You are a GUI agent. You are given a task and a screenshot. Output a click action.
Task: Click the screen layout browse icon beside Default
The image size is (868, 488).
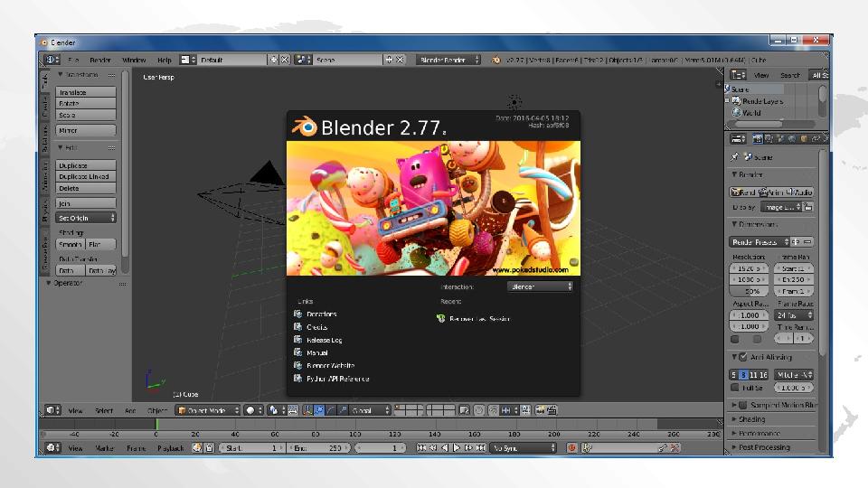pos(188,60)
